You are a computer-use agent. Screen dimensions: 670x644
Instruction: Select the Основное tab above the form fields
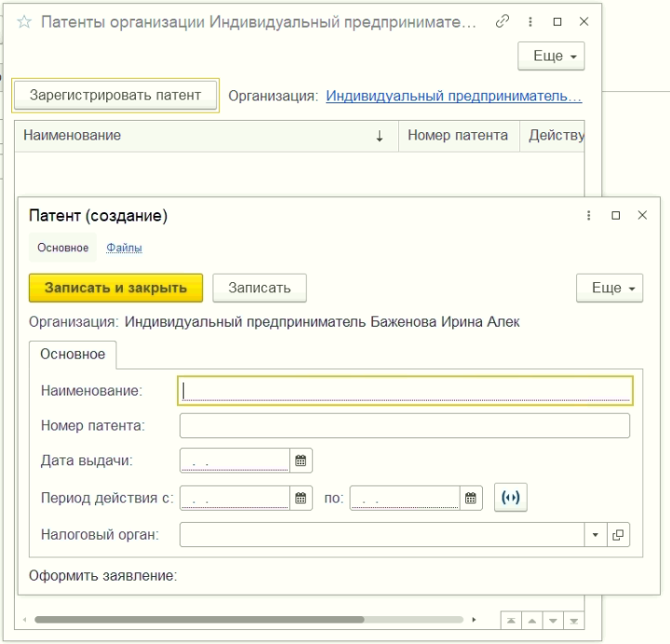pyautogui.click(x=73, y=355)
